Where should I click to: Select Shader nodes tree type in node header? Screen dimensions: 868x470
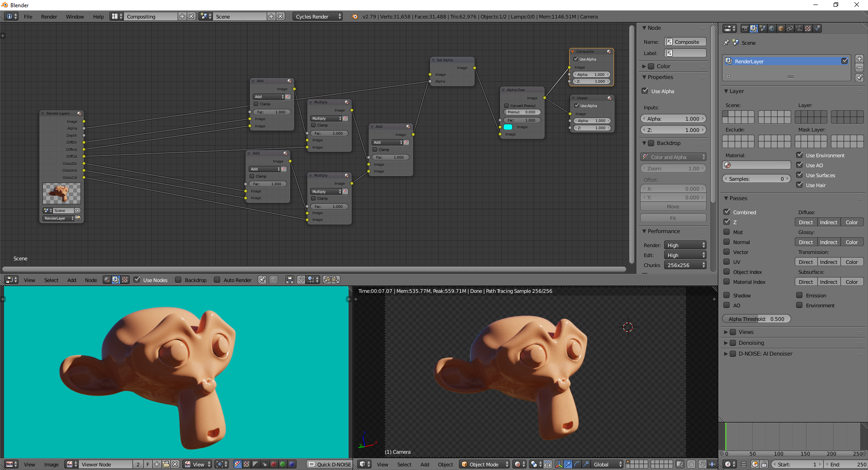point(107,280)
